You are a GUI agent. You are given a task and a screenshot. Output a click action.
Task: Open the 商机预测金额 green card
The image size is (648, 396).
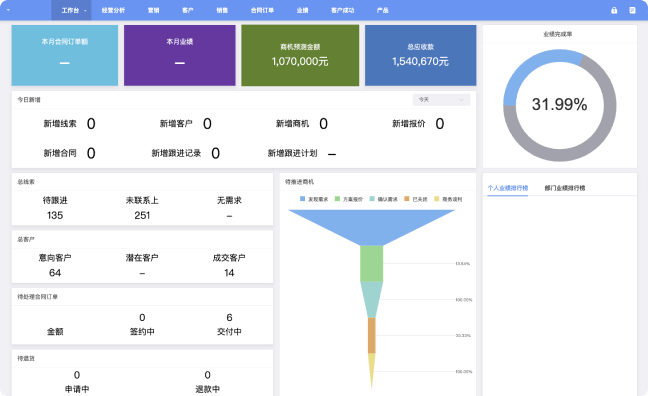point(300,55)
